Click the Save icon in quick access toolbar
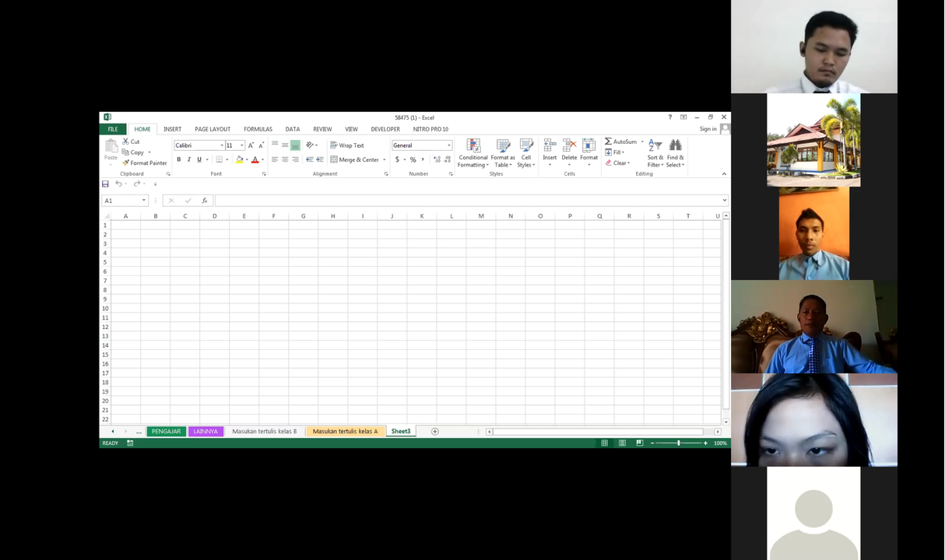 106,184
